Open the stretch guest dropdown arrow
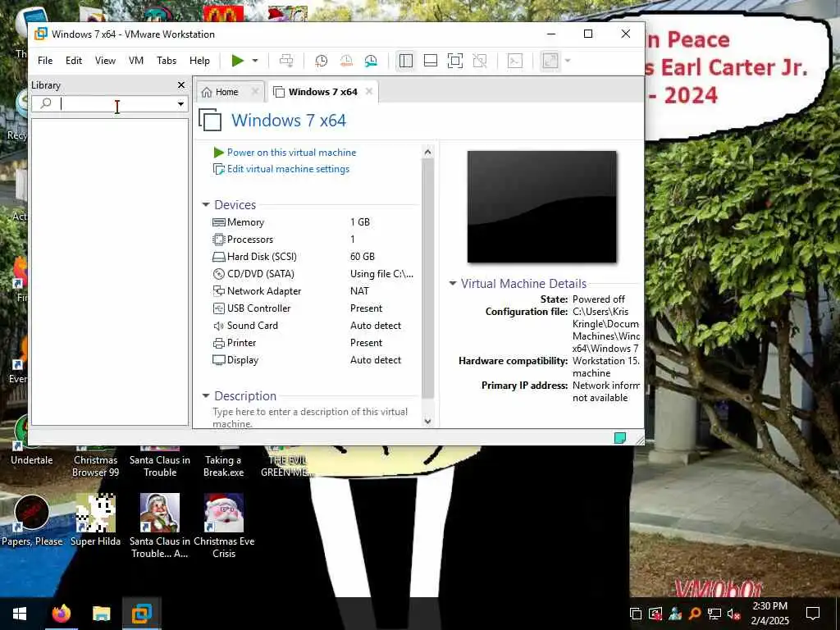 [x=568, y=61]
